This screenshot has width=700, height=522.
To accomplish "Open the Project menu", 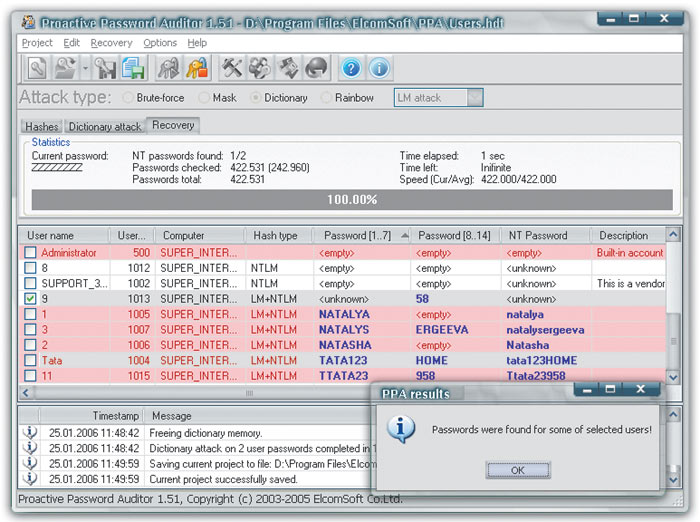I will tap(37, 43).
